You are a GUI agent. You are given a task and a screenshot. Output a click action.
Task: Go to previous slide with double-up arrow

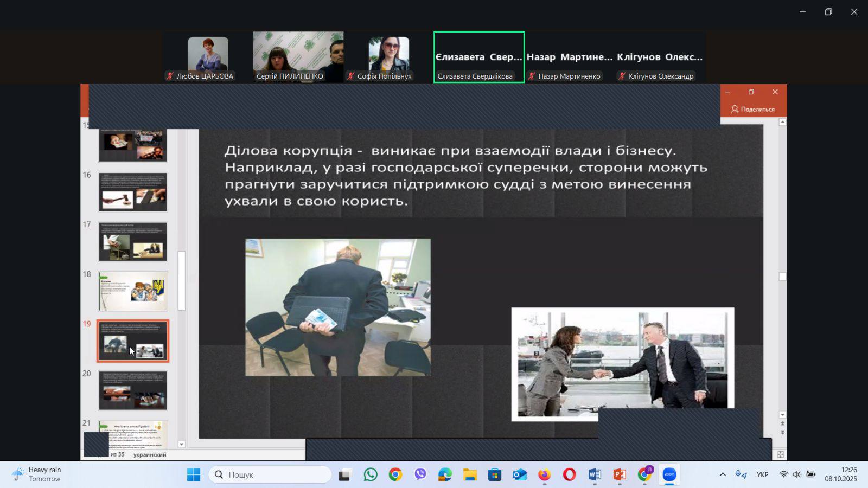[782, 423]
